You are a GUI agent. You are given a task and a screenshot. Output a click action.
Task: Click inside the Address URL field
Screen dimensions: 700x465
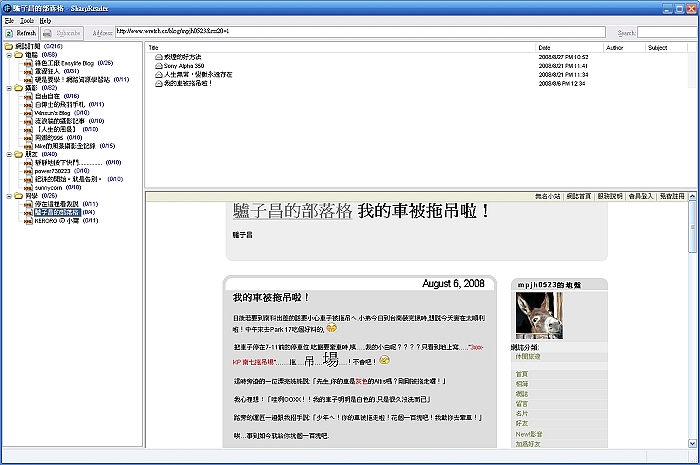[x=360, y=32]
